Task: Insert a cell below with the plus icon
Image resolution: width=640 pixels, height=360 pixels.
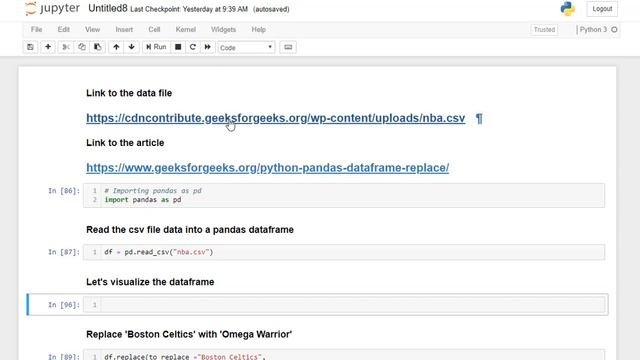Action: click(x=48, y=47)
